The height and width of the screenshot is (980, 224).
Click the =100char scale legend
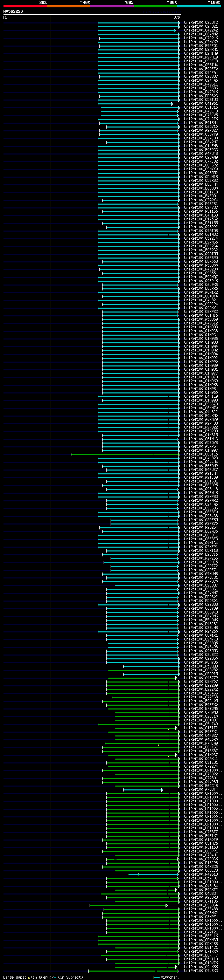click(167, 977)
